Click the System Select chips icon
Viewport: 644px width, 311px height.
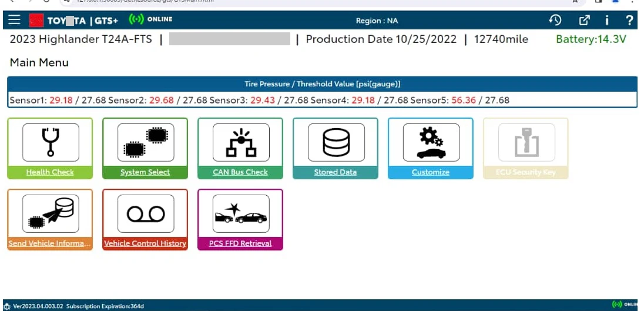[146, 142]
